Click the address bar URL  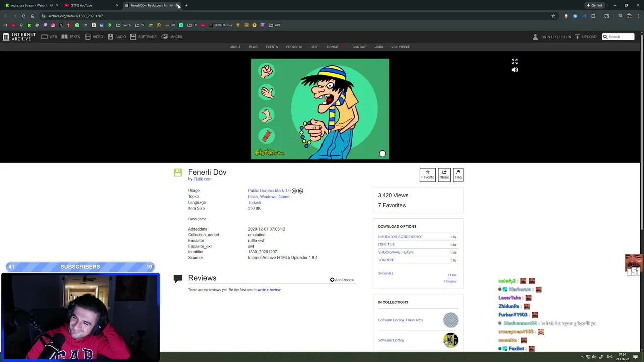[x=75, y=16]
